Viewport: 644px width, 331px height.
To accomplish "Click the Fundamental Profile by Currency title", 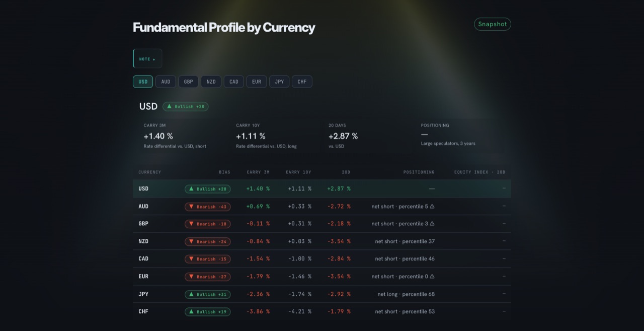I will pyautogui.click(x=224, y=27).
